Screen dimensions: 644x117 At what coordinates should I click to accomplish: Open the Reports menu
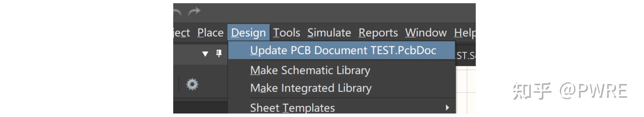pyautogui.click(x=378, y=33)
